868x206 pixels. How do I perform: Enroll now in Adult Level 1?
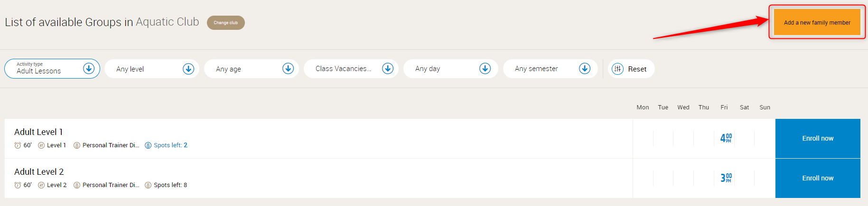tap(818, 139)
